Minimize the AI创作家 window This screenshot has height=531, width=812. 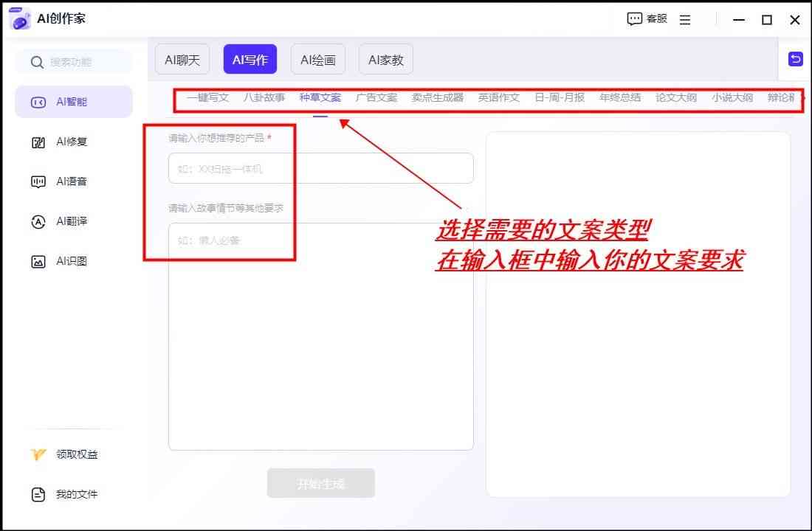[738, 20]
